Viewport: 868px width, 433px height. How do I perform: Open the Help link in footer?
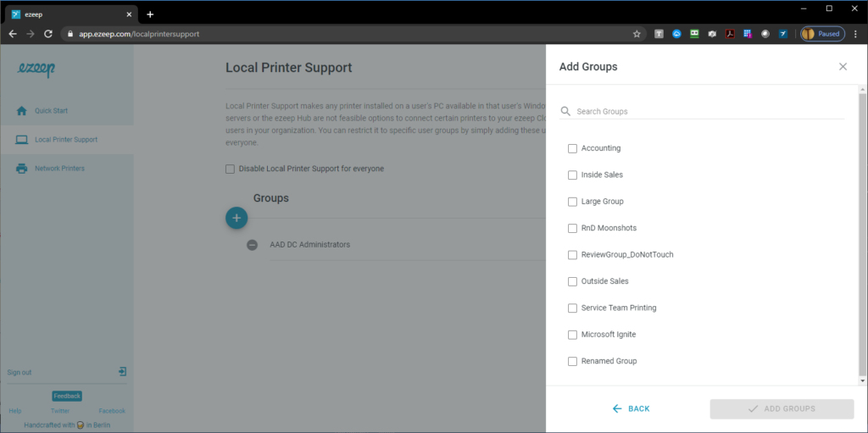15,411
